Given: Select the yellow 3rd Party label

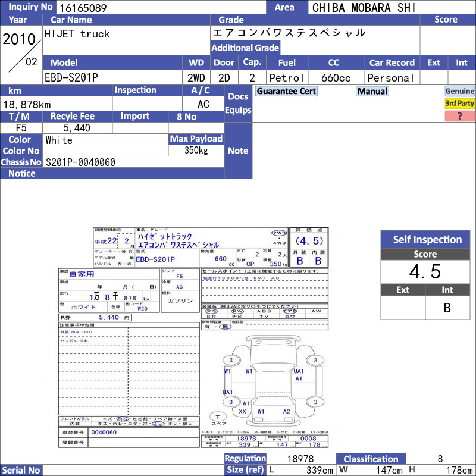Looking at the screenshot, I should pyautogui.click(x=459, y=103).
